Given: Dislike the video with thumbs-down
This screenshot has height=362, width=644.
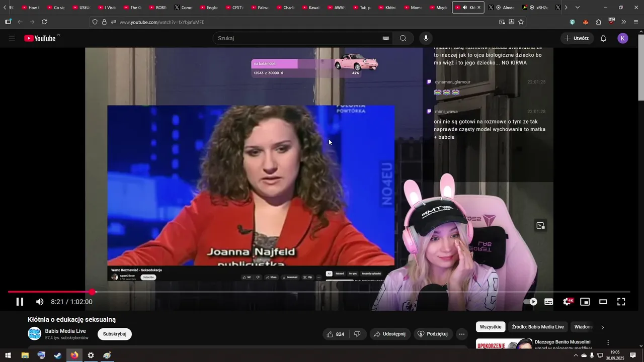Looking at the screenshot, I should tap(358, 334).
